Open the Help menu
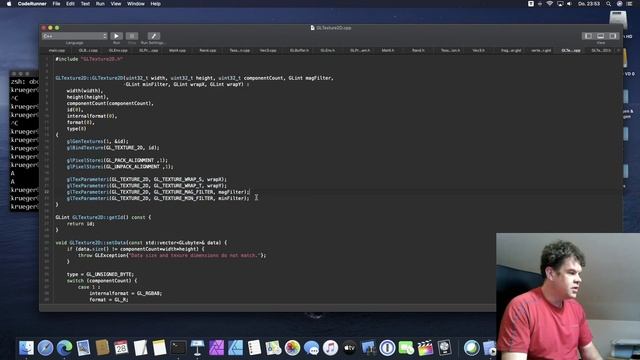640x360 pixels. coord(156,4)
